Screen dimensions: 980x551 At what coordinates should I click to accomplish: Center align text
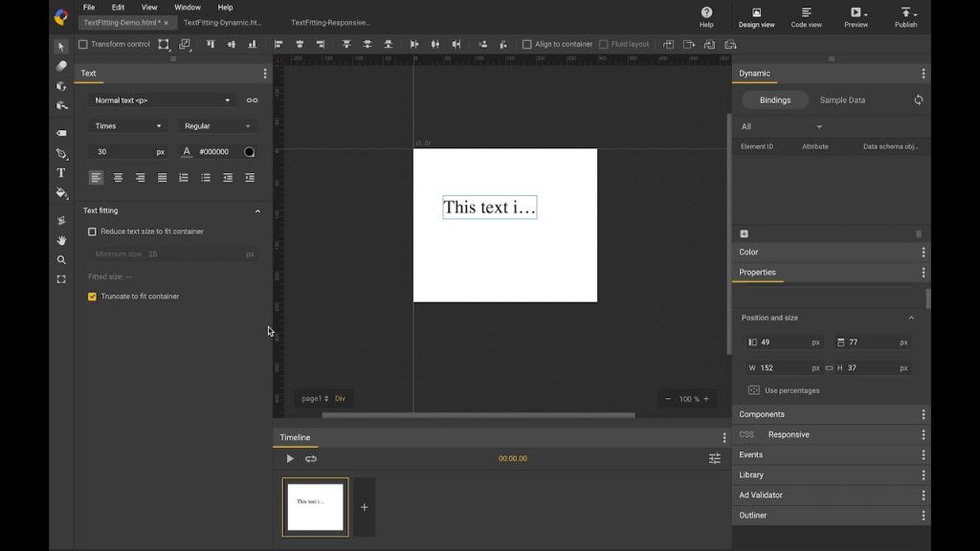[x=118, y=178]
